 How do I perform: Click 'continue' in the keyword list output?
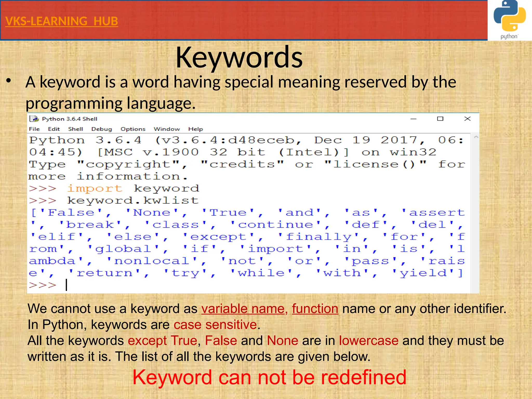pos(276,224)
